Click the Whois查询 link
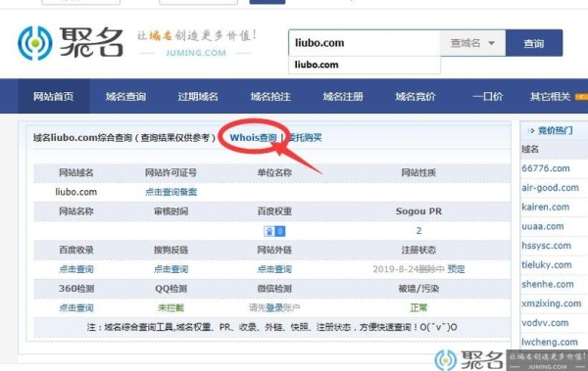 click(x=253, y=137)
